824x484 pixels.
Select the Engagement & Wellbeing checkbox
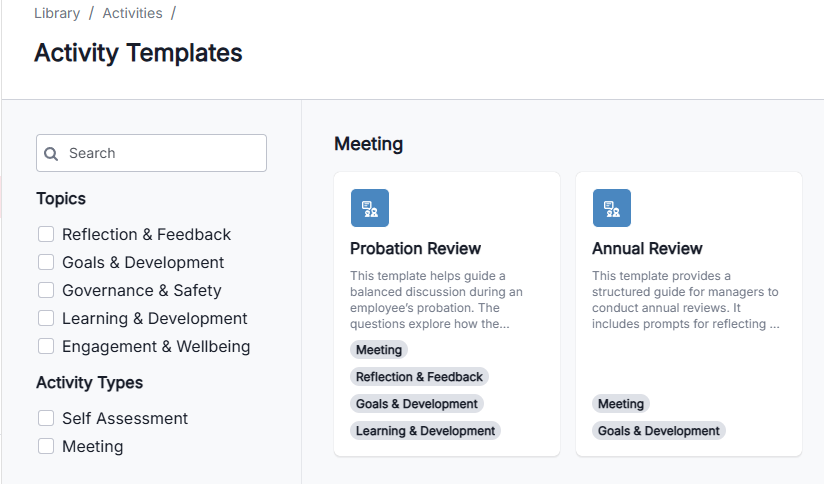point(46,346)
